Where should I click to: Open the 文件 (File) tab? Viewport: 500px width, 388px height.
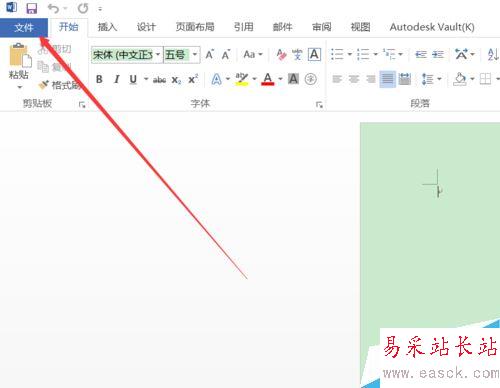(24, 27)
